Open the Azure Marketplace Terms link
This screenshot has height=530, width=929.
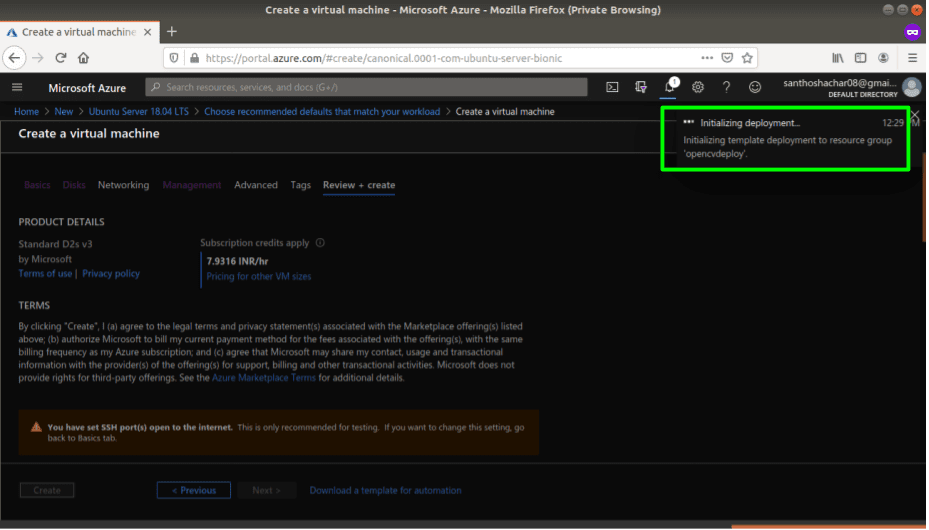(x=264, y=378)
